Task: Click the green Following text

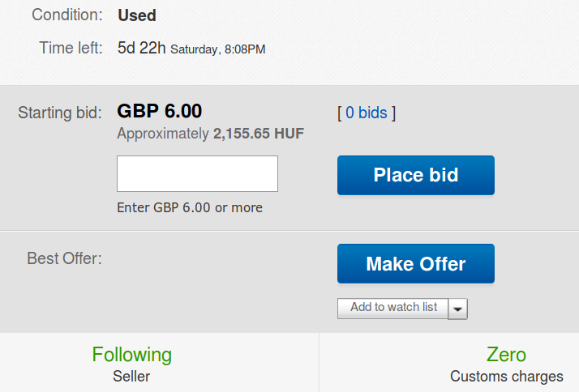Action: click(131, 355)
